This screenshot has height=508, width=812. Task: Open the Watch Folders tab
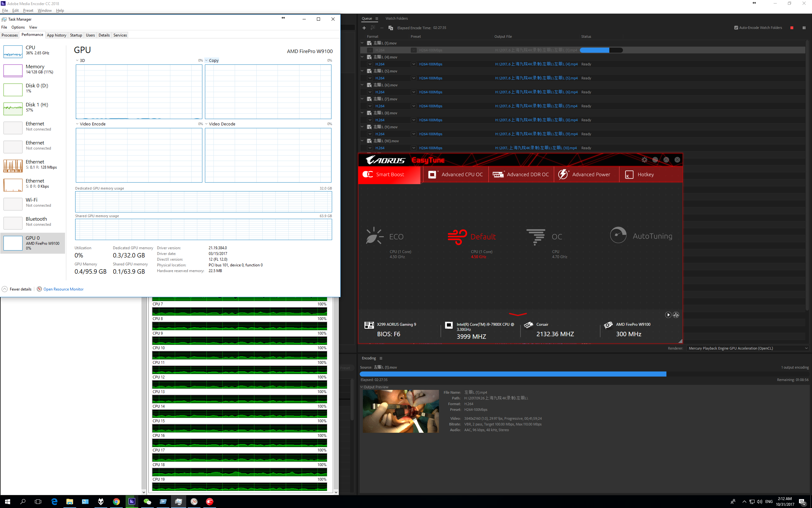point(396,18)
